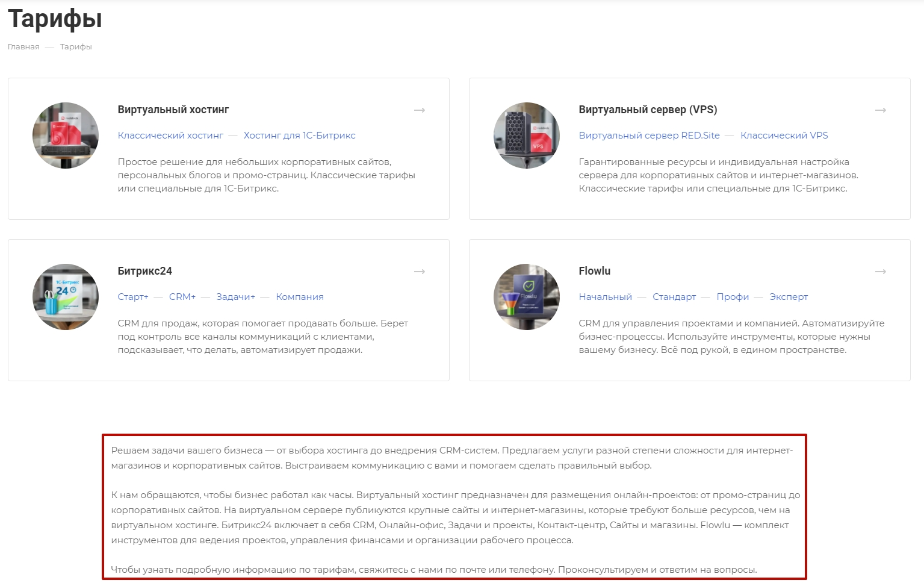Go to Главная in the breadcrumbs
Viewport: 924px width, 583px height.
tap(23, 47)
